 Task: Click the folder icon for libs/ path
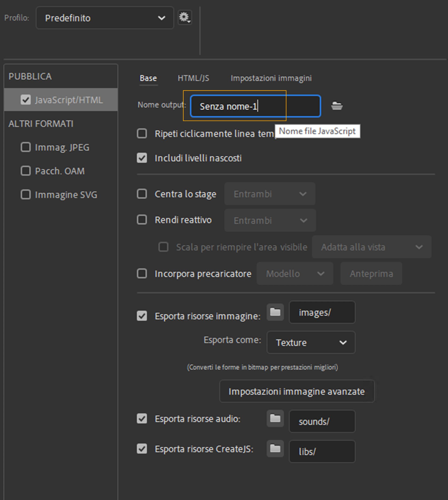(275, 448)
